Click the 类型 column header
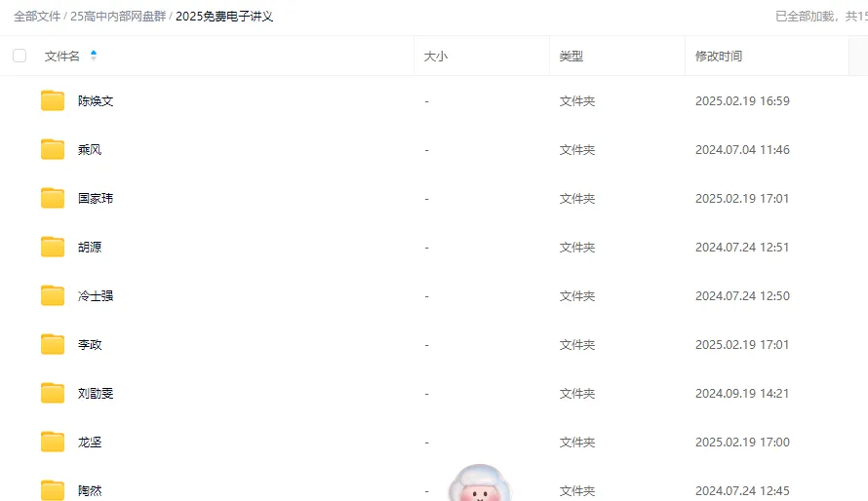The image size is (868, 501). click(x=572, y=56)
